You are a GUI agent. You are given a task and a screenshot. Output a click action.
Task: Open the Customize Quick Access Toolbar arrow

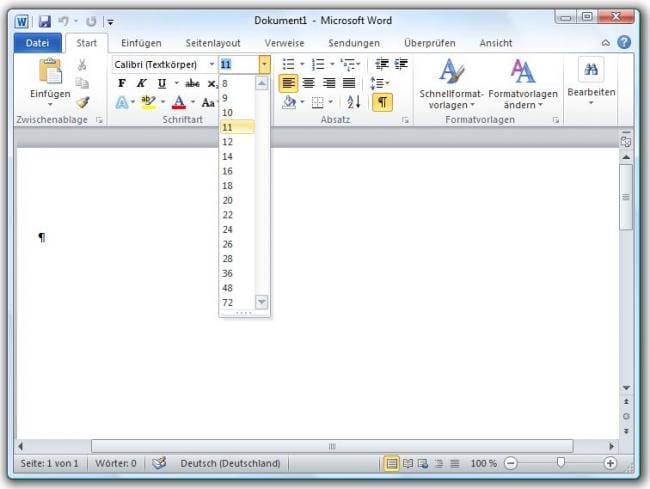tap(110, 22)
